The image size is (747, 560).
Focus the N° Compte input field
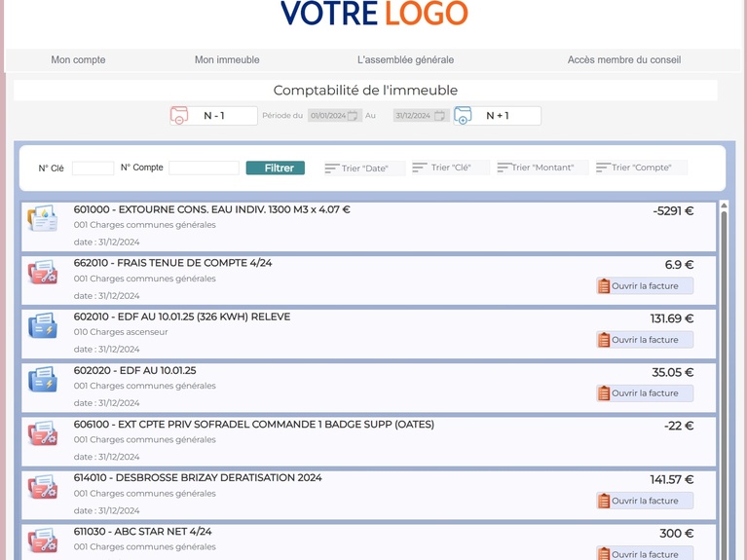point(204,168)
